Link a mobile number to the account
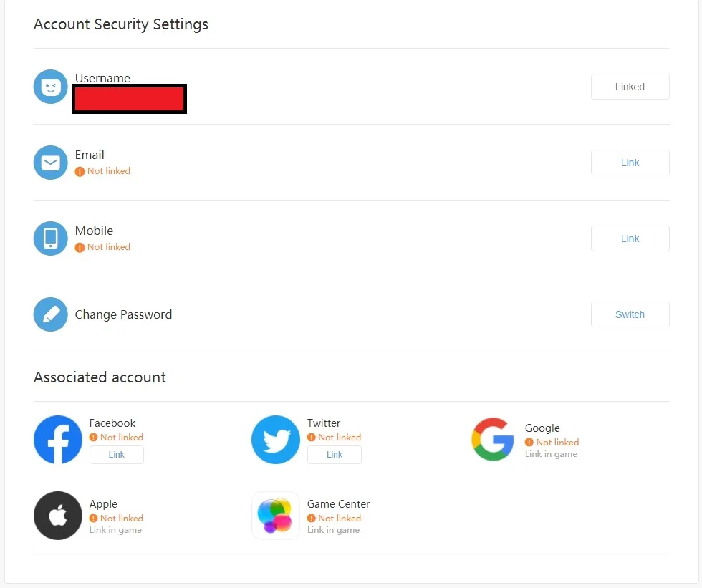702x588 pixels. (x=630, y=238)
